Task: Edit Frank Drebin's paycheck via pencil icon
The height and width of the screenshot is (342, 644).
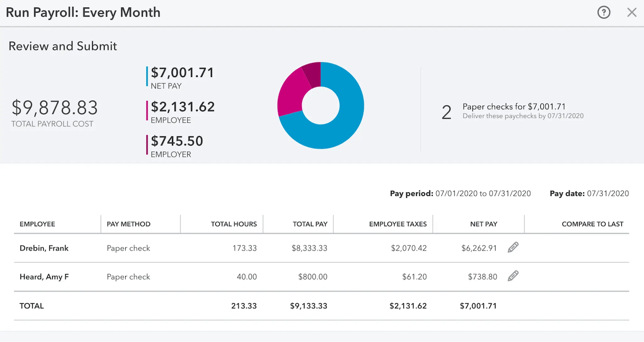Action: [x=513, y=247]
